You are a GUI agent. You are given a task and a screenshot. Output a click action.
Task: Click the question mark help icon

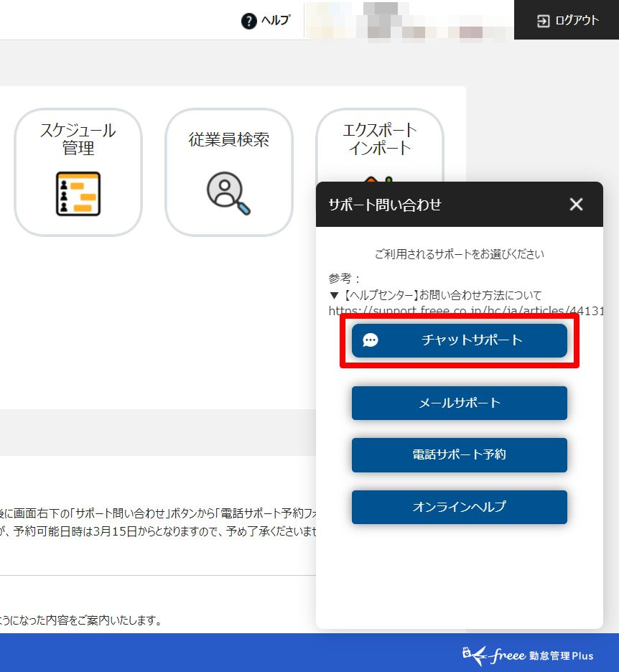click(x=248, y=21)
